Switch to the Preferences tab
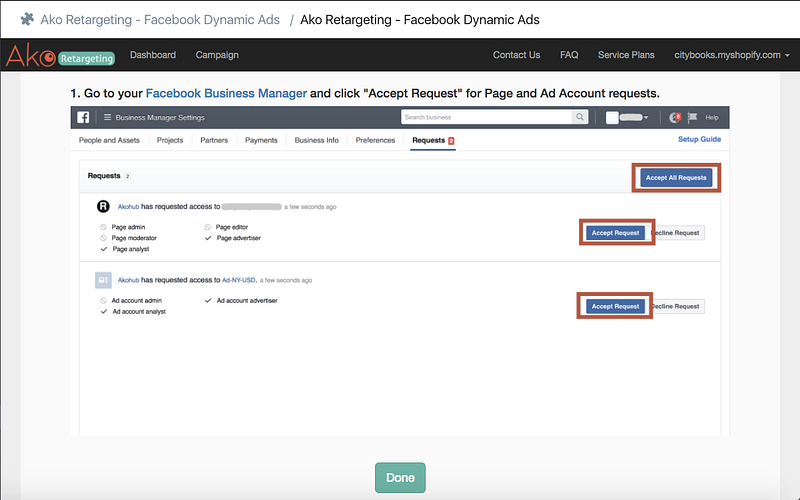The height and width of the screenshot is (500, 800). (375, 140)
